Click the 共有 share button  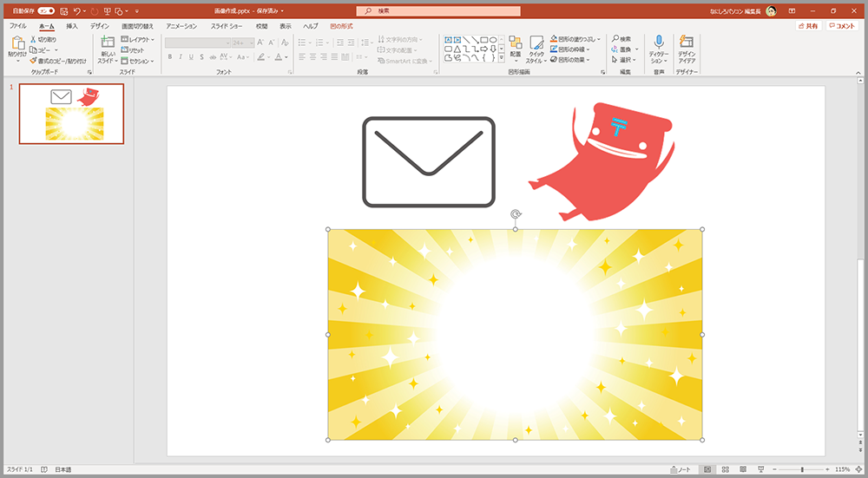(x=807, y=26)
